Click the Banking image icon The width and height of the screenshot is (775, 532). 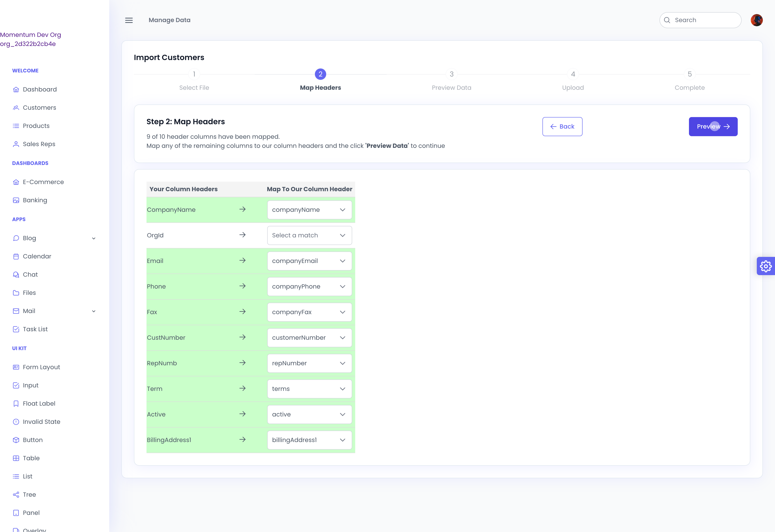[16, 200]
